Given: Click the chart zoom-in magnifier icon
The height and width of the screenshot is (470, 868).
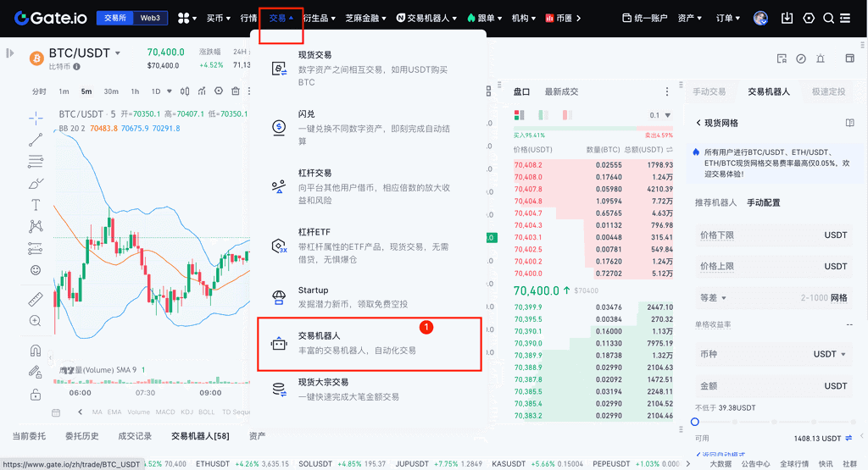Looking at the screenshot, I should point(35,321).
